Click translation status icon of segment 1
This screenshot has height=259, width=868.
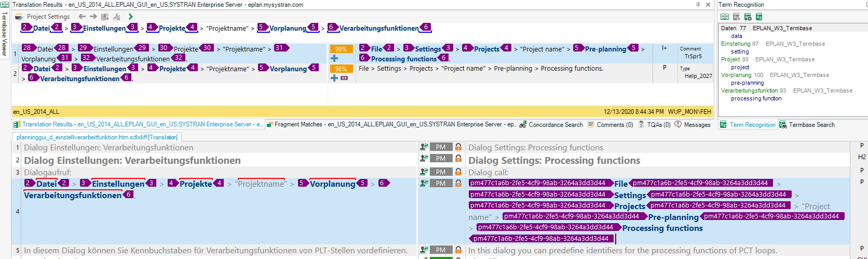coord(424,147)
